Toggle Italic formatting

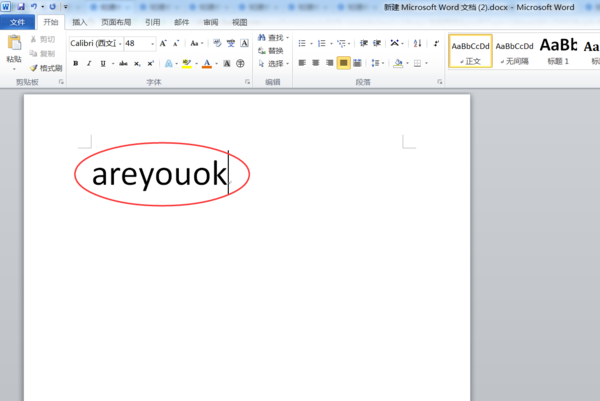click(89, 63)
